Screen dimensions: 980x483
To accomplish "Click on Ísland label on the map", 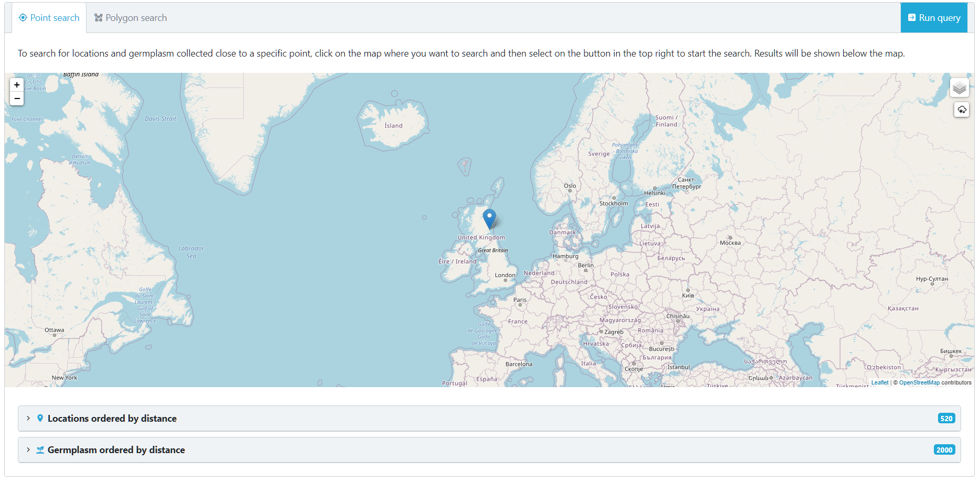I will click(x=393, y=126).
